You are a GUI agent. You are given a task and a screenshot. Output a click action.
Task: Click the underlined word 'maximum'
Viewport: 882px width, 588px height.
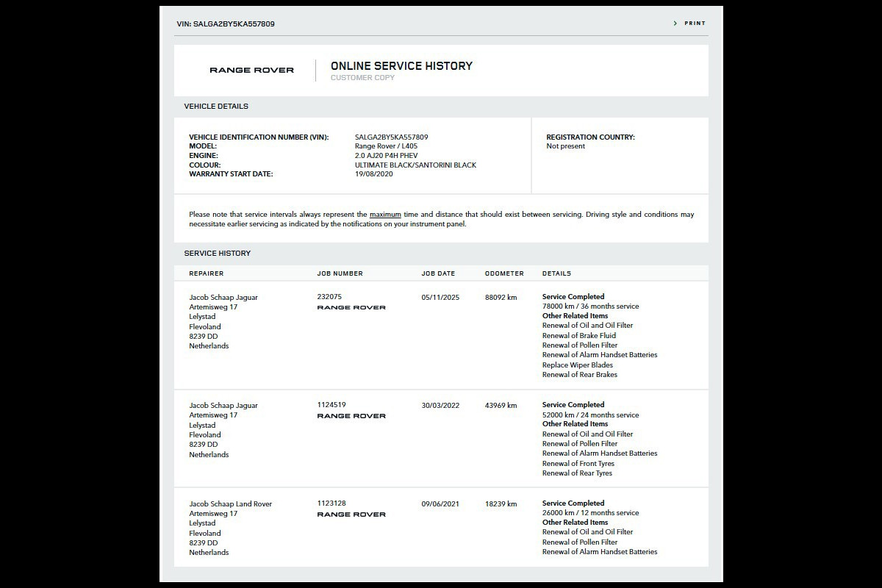(x=385, y=215)
